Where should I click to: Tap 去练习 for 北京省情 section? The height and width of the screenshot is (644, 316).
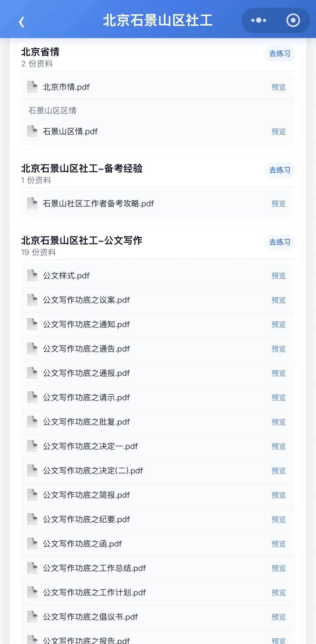280,54
